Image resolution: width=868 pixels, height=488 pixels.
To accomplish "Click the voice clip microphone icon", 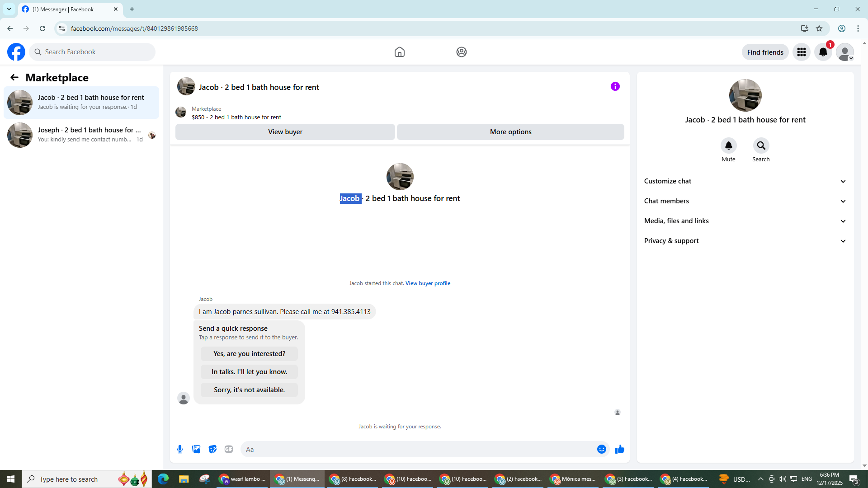I will (180, 449).
